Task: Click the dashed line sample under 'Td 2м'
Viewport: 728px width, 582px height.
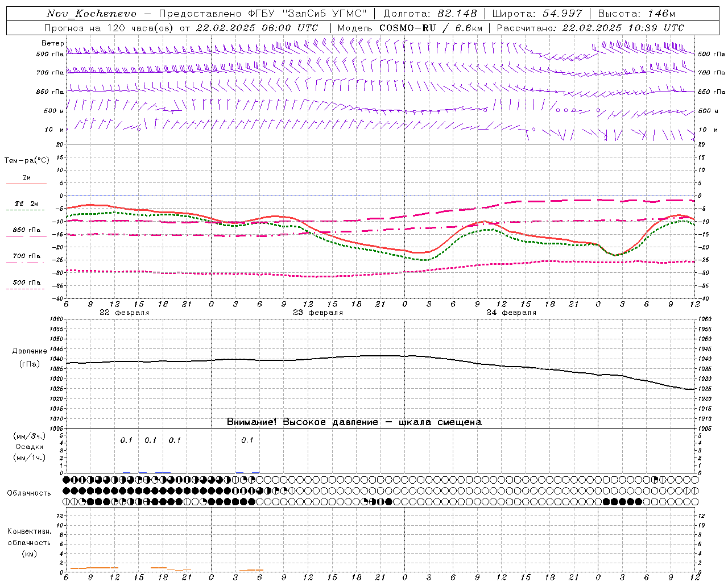Action: coord(25,210)
